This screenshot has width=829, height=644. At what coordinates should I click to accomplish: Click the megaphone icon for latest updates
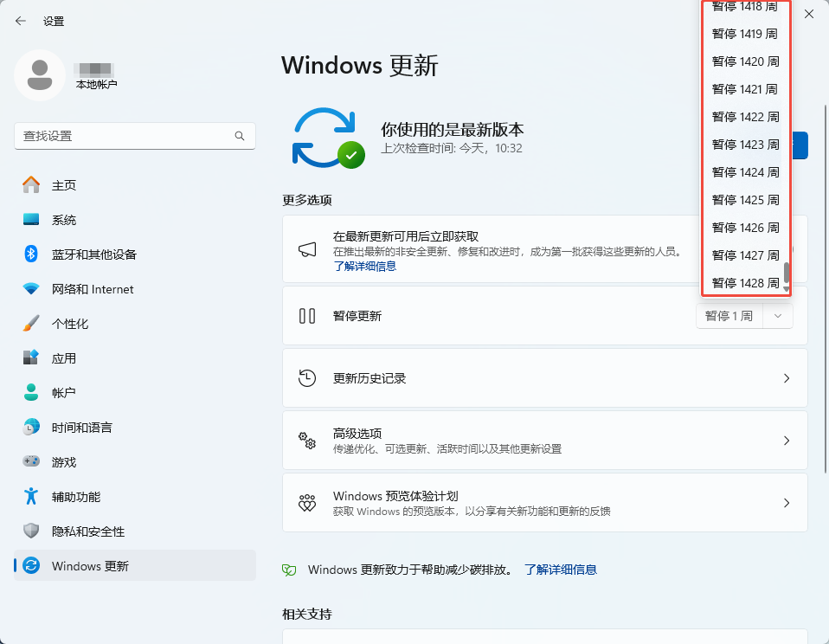pos(307,249)
